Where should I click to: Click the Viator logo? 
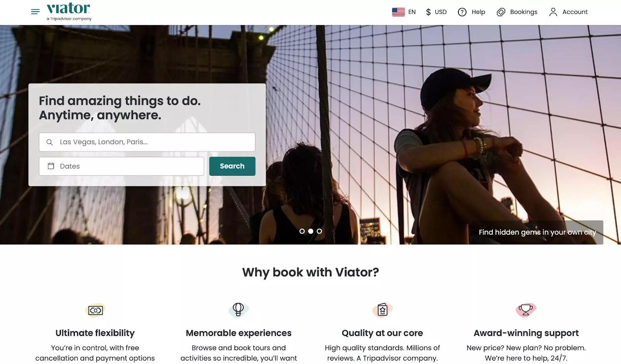click(69, 12)
